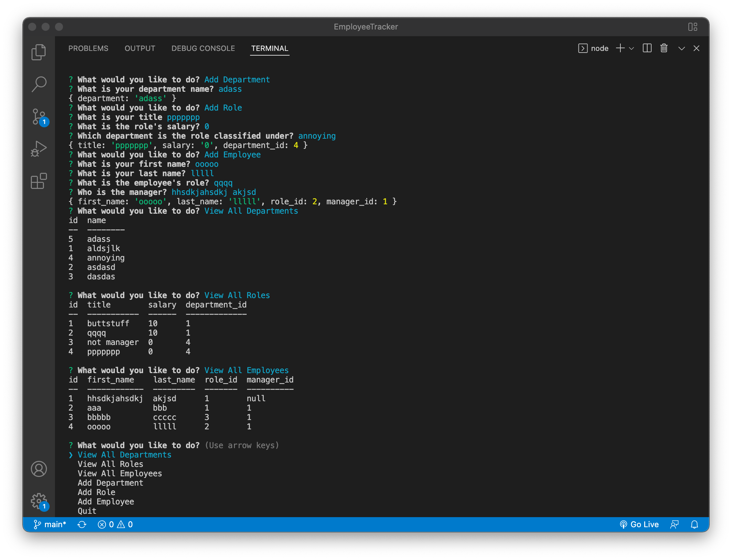Open the Accounts menu

39,469
